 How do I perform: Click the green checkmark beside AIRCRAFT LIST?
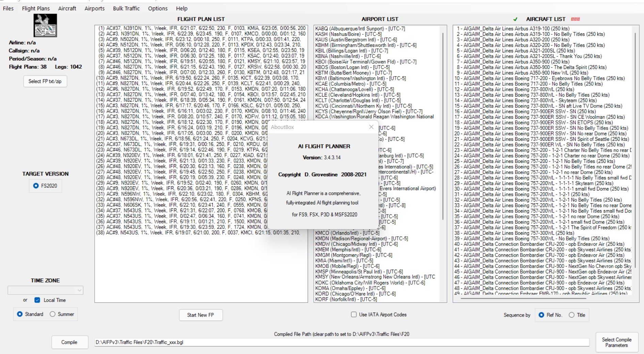(515, 19)
